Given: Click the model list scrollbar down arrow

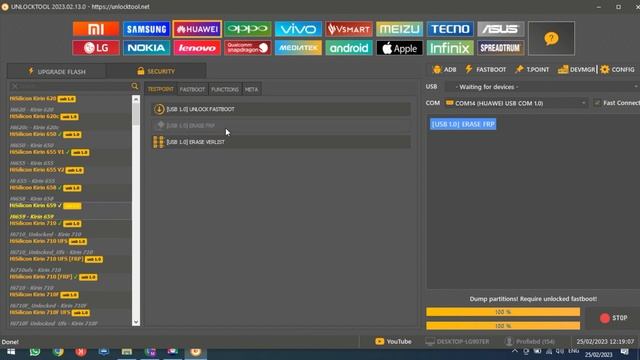Looking at the screenshot, I should point(136,322).
